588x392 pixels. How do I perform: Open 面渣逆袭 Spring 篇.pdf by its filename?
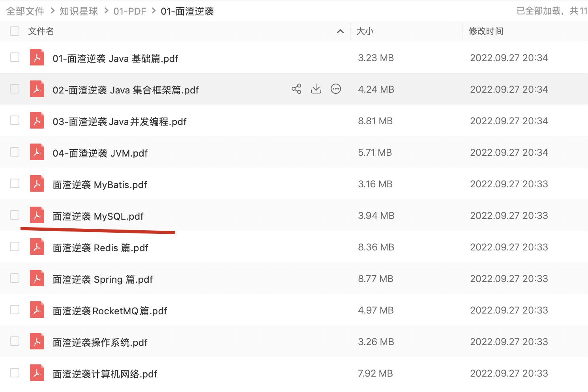pyautogui.click(x=103, y=279)
